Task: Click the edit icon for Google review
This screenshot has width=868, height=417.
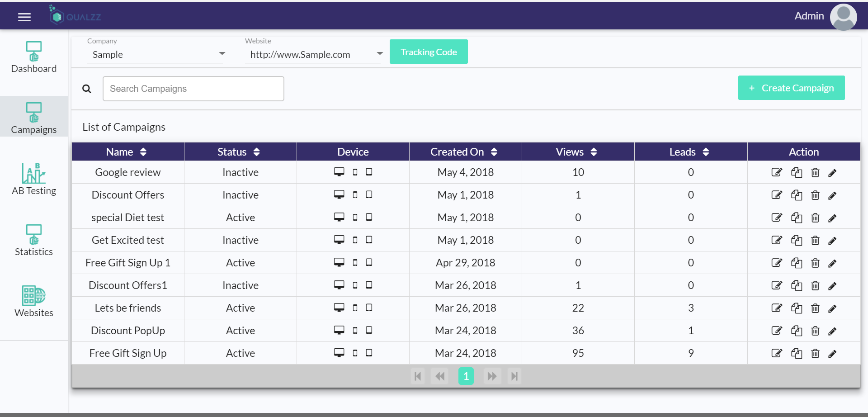Action: [777, 172]
